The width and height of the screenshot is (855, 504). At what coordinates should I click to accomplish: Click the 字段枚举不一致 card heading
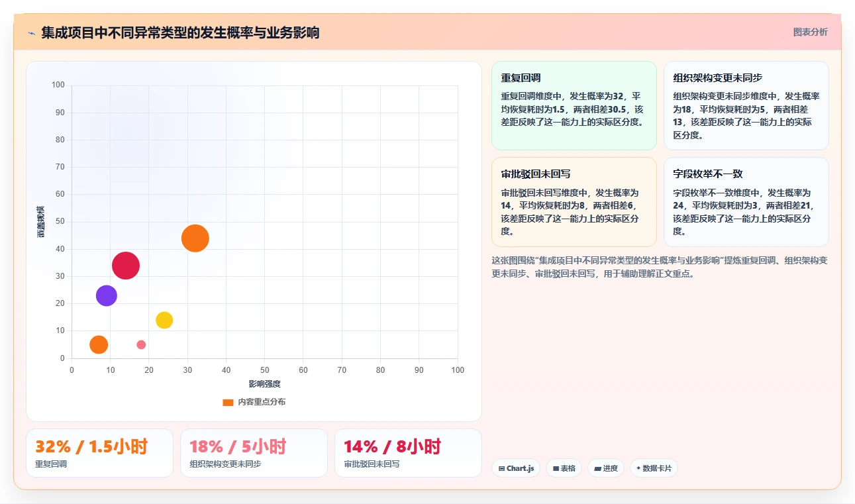pos(708,174)
